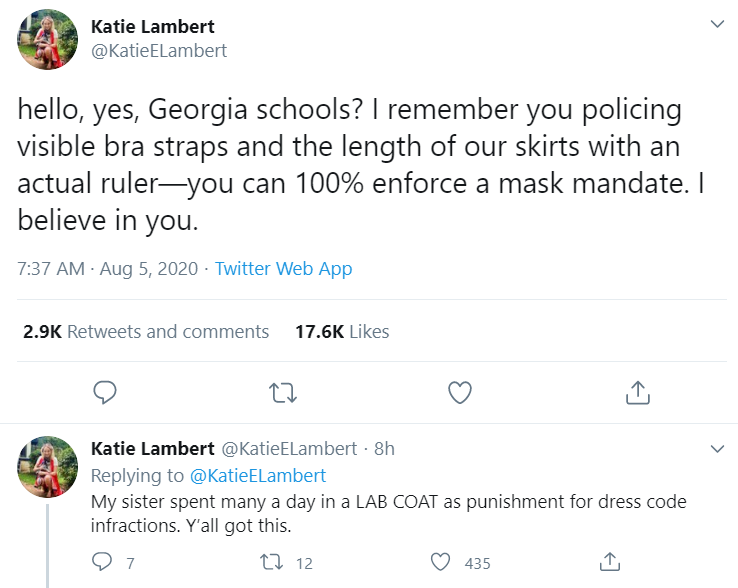This screenshot has height=588, width=738.
Task: Click Katie Lambert name on reply tweet
Action: point(152,448)
